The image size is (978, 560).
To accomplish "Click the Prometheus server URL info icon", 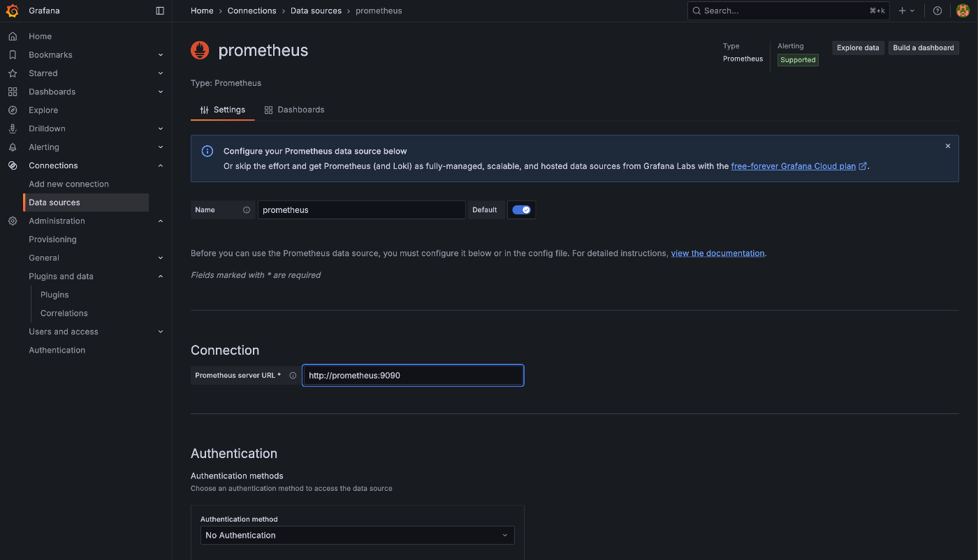I will pos(293,376).
